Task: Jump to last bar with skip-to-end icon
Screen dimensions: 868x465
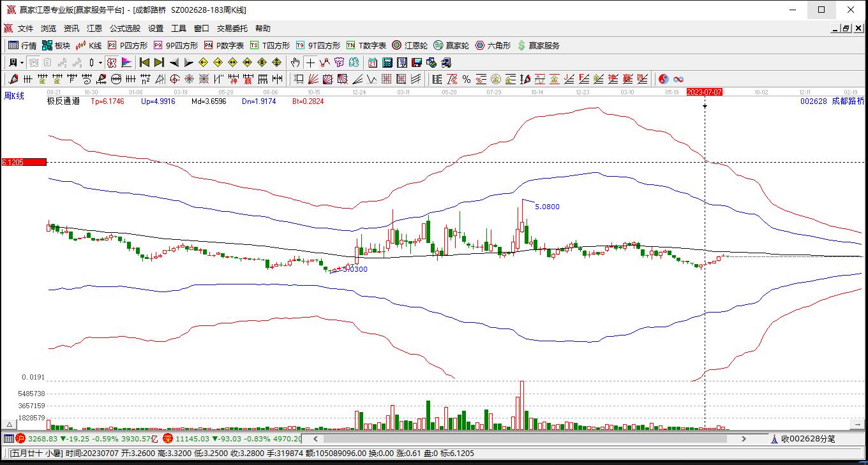Action: [159, 63]
